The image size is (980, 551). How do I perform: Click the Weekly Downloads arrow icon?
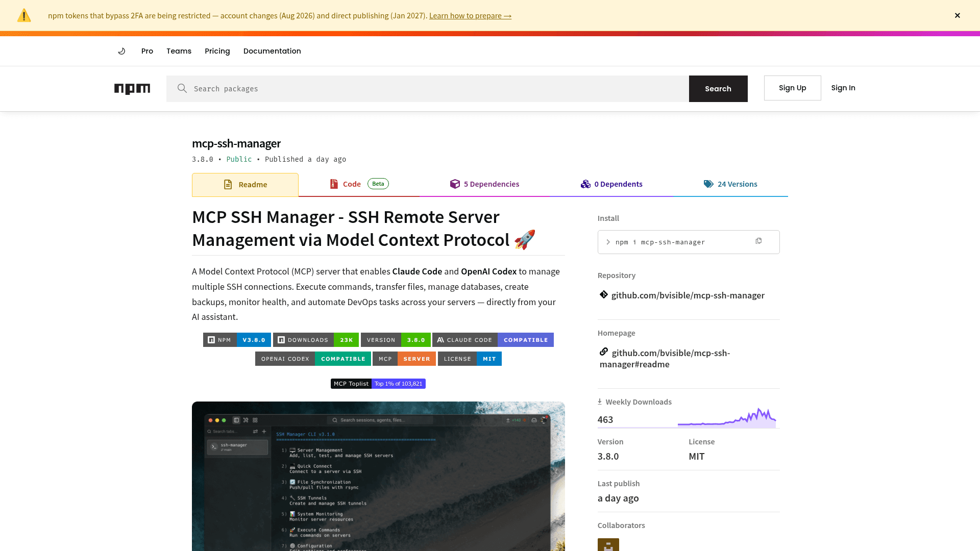point(600,402)
